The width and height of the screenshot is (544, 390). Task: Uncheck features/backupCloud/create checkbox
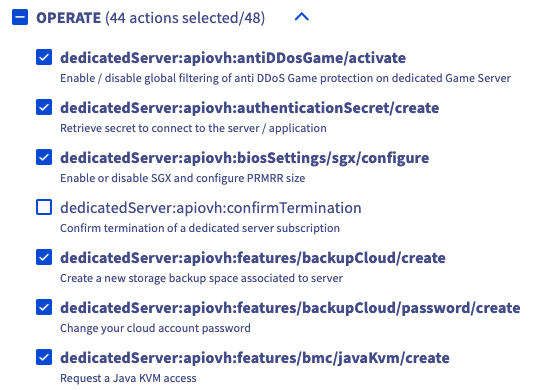(44, 257)
